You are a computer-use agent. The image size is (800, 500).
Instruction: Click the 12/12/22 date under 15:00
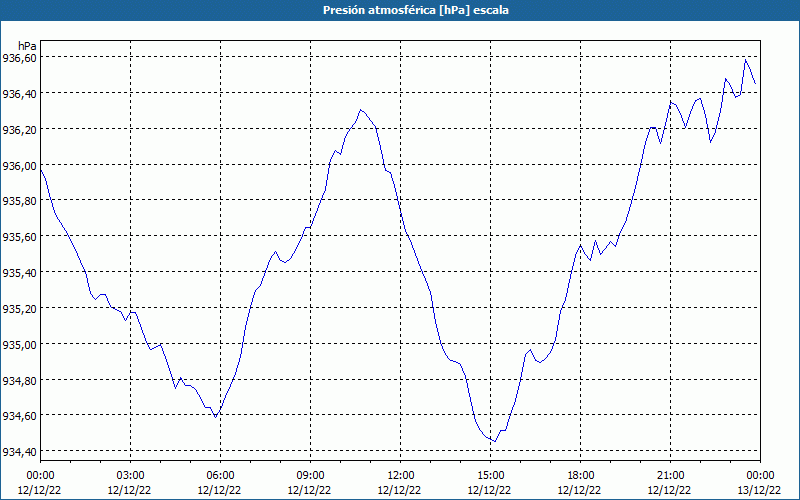(489, 490)
